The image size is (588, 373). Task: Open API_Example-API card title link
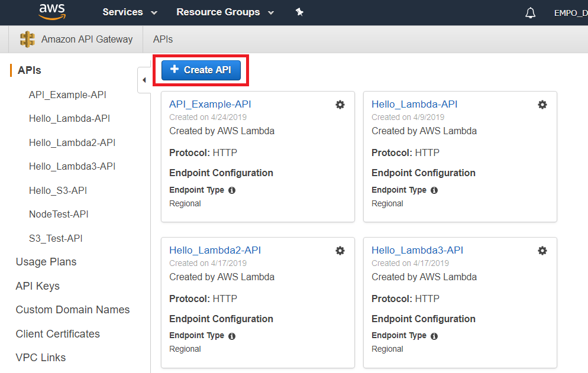(210, 104)
